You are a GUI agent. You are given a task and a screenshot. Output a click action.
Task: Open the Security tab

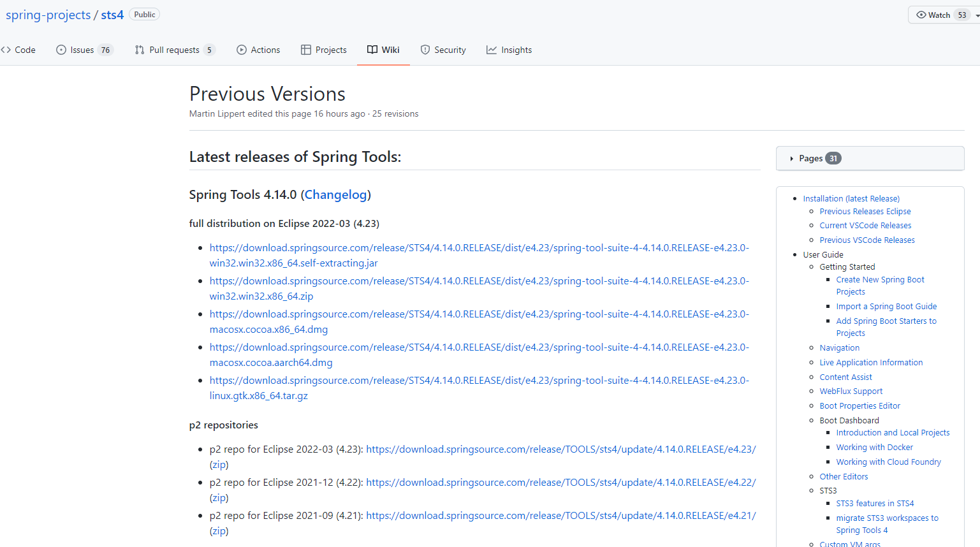[443, 50]
